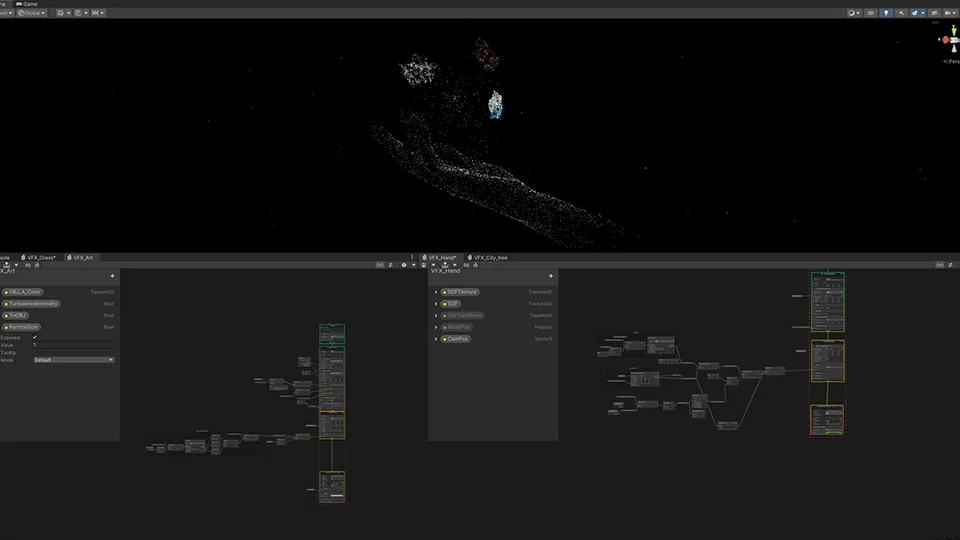Select bottom orange output context node in VFX_Art graph
The image size is (960, 540).
pyautogui.click(x=332, y=487)
